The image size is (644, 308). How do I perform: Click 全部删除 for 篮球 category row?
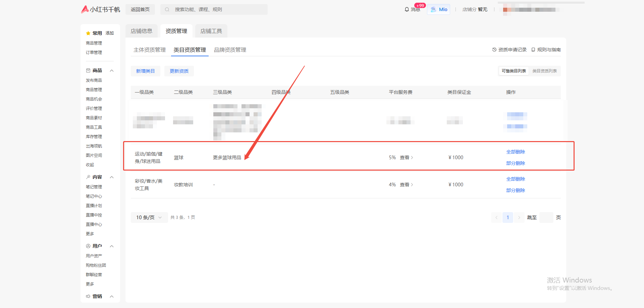pos(516,152)
